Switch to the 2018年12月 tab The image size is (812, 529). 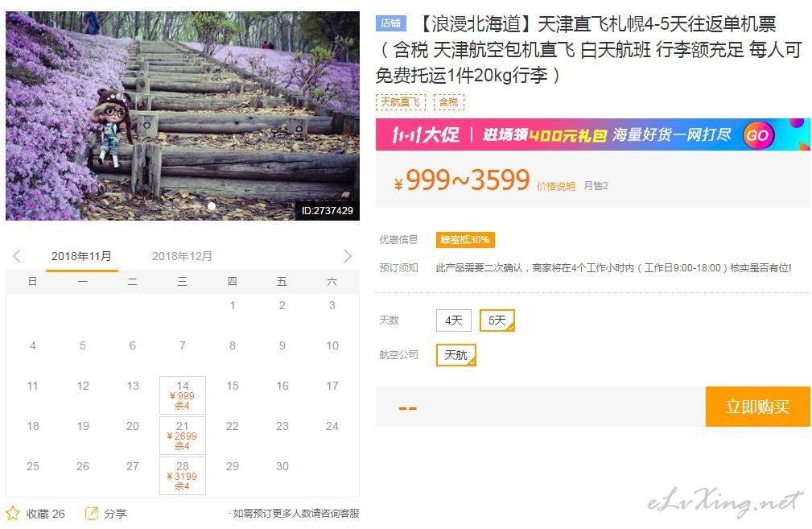point(182,256)
